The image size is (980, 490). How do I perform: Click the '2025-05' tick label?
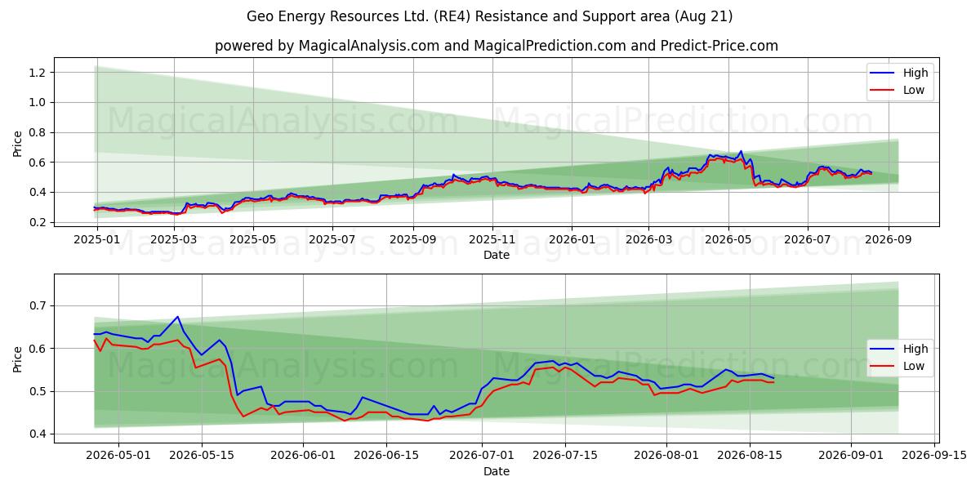[252, 239]
